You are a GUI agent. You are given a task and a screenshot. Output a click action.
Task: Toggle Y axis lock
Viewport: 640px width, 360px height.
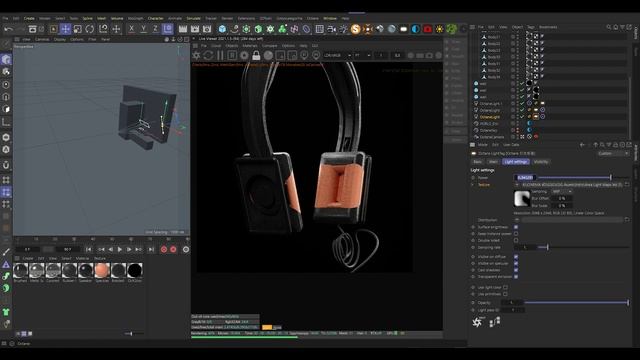tap(144, 29)
